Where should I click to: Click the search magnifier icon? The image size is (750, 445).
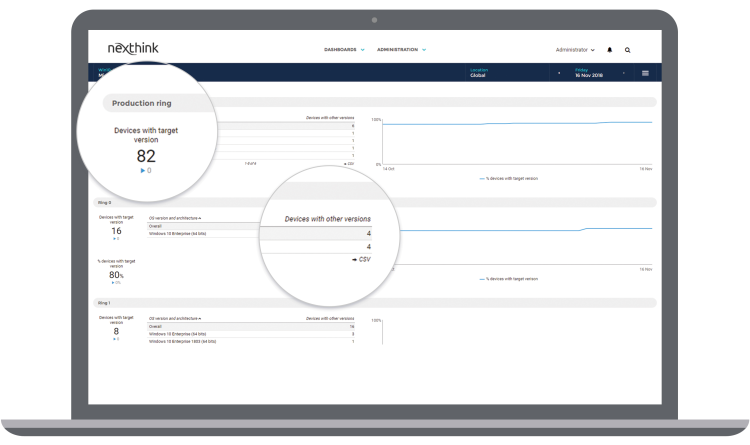[627, 49]
